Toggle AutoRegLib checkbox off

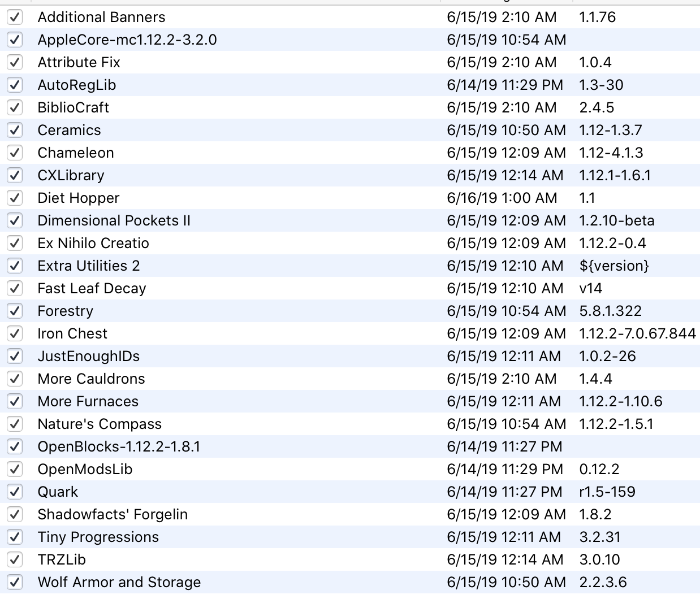pos(15,85)
